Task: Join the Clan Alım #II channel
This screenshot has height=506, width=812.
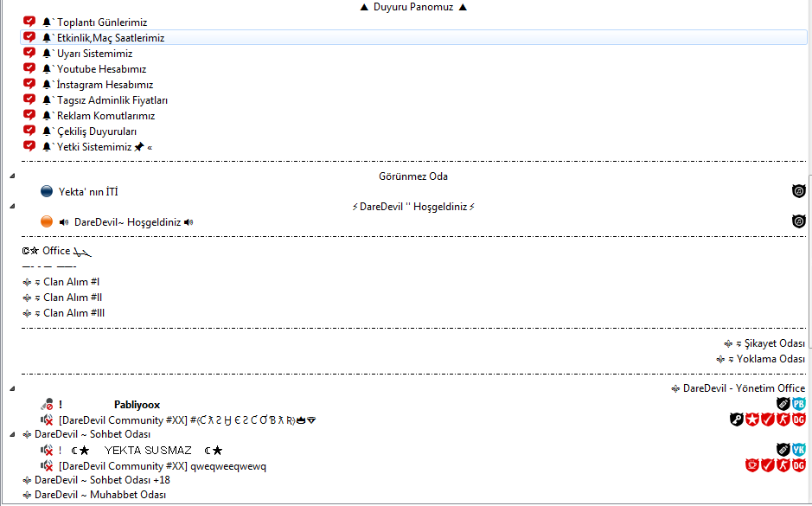Action: tap(62, 298)
